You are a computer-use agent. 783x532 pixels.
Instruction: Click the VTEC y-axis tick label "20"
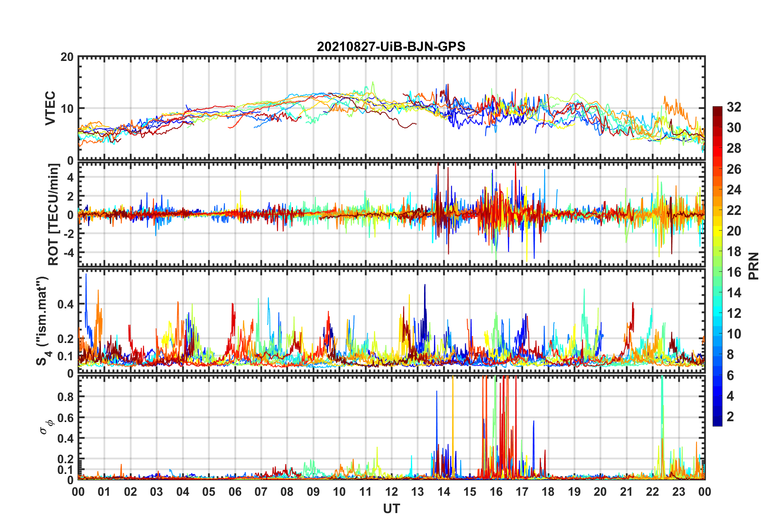[67, 57]
